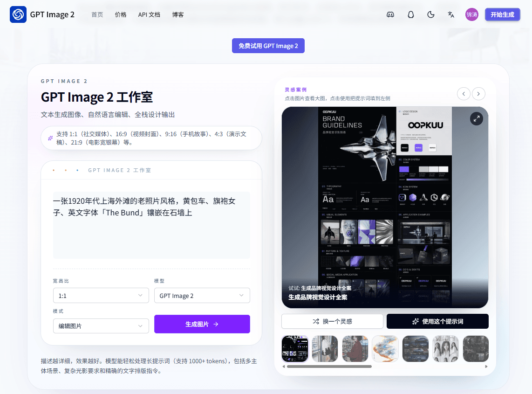
Task: Click 使用这个提示词 button
Action: [437, 321]
